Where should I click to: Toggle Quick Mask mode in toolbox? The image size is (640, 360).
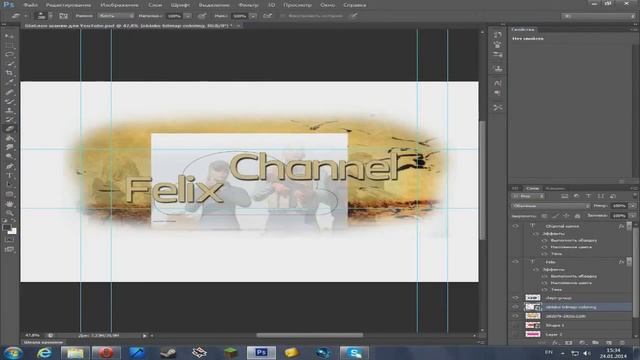[x=9, y=240]
